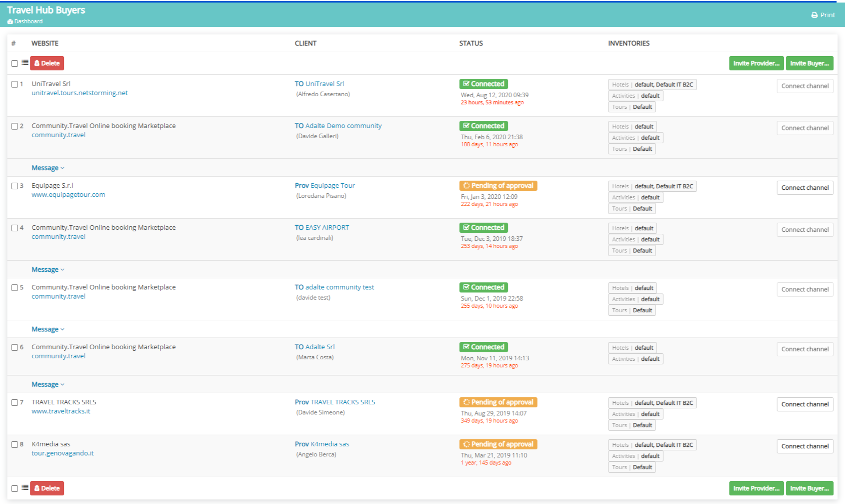Viewport: 845px width, 504px height.
Task: Open the www.equipagetour.com link
Action: (x=68, y=194)
